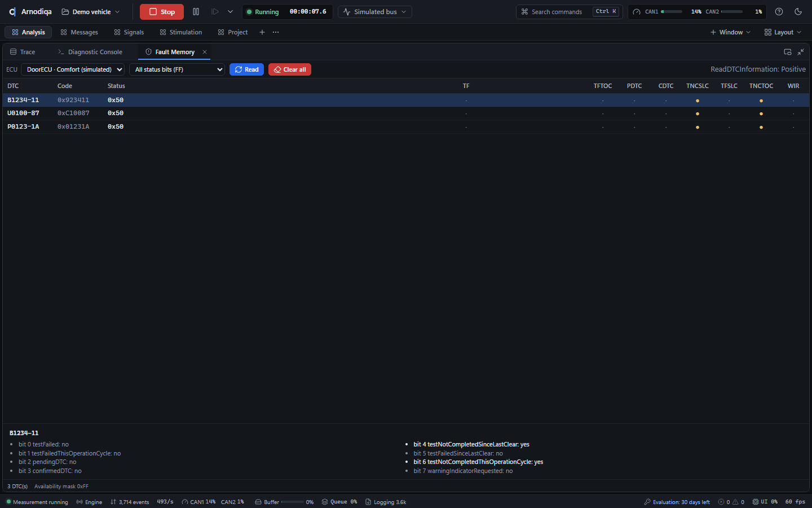This screenshot has width=812, height=508.
Task: Open the All status bits filter dropdown
Action: click(x=177, y=69)
